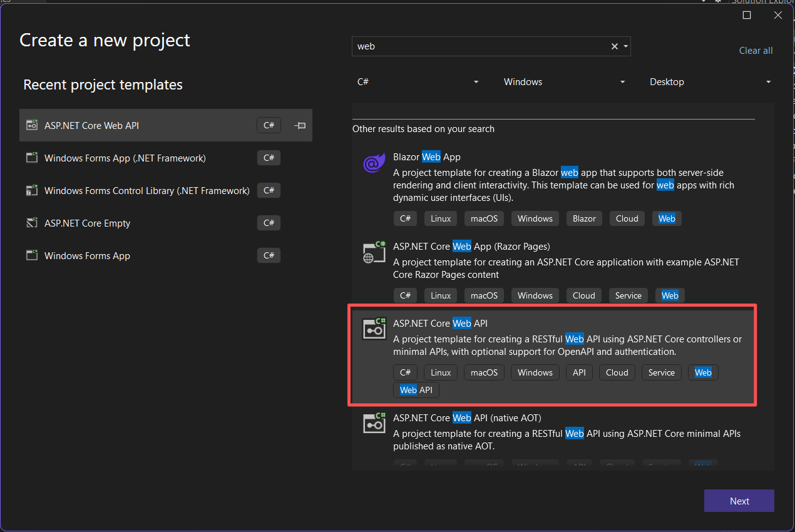Click the Service tag under ASP.NET Core Web API
Viewport: 795px width, 532px height.
point(662,372)
